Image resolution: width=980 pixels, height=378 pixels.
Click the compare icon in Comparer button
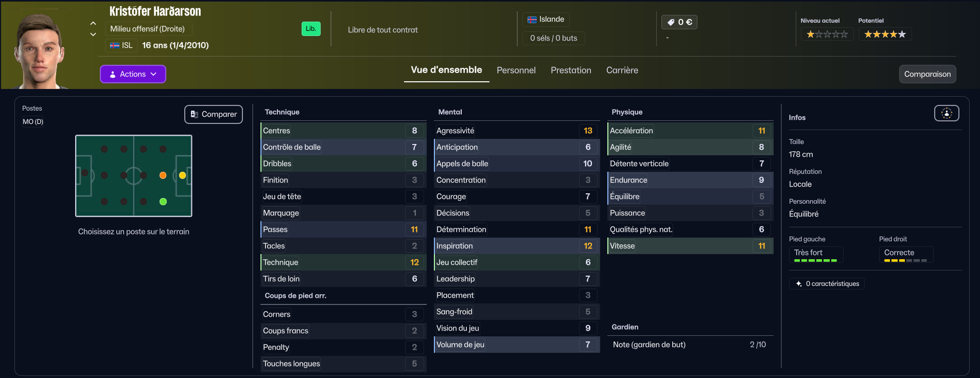194,114
